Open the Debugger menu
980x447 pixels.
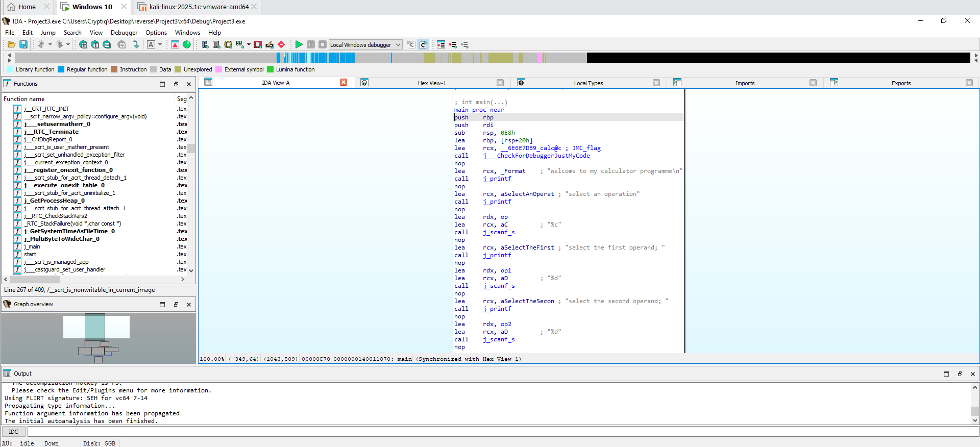[124, 33]
